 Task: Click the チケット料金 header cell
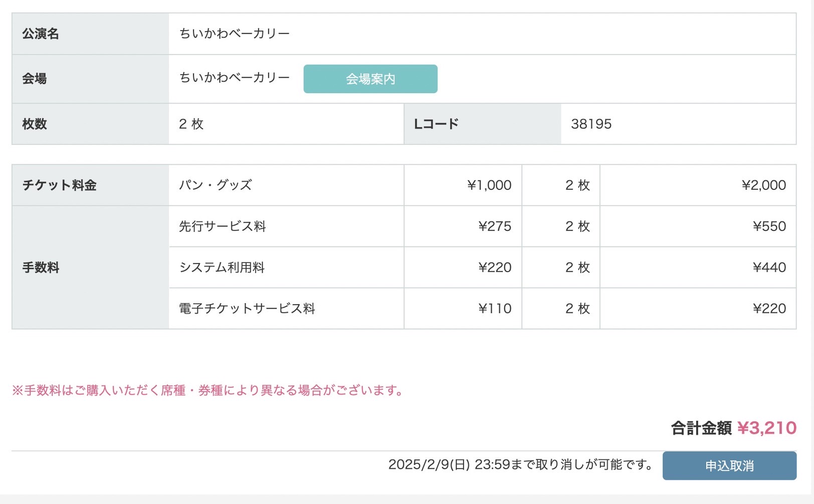59,185
